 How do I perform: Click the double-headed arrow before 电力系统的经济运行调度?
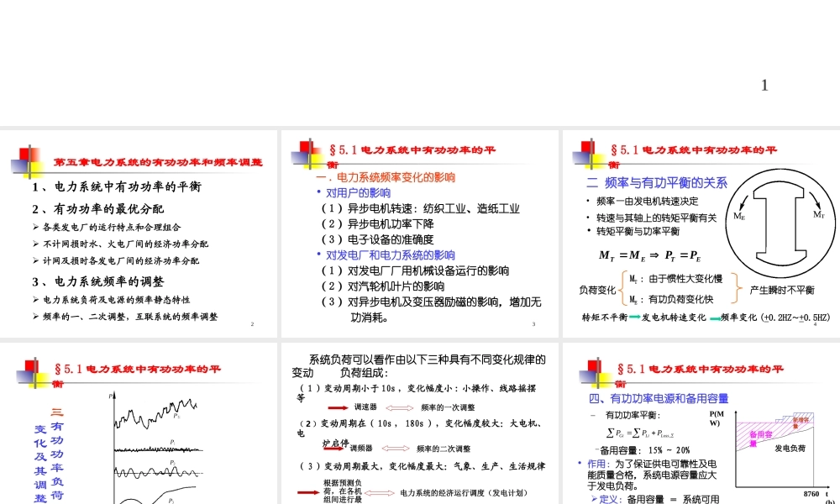pyautogui.click(x=378, y=493)
